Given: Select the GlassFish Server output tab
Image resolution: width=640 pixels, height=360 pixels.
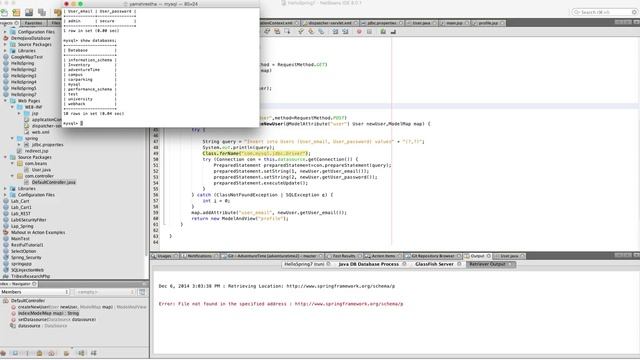Looking at the screenshot, I should tap(434, 264).
